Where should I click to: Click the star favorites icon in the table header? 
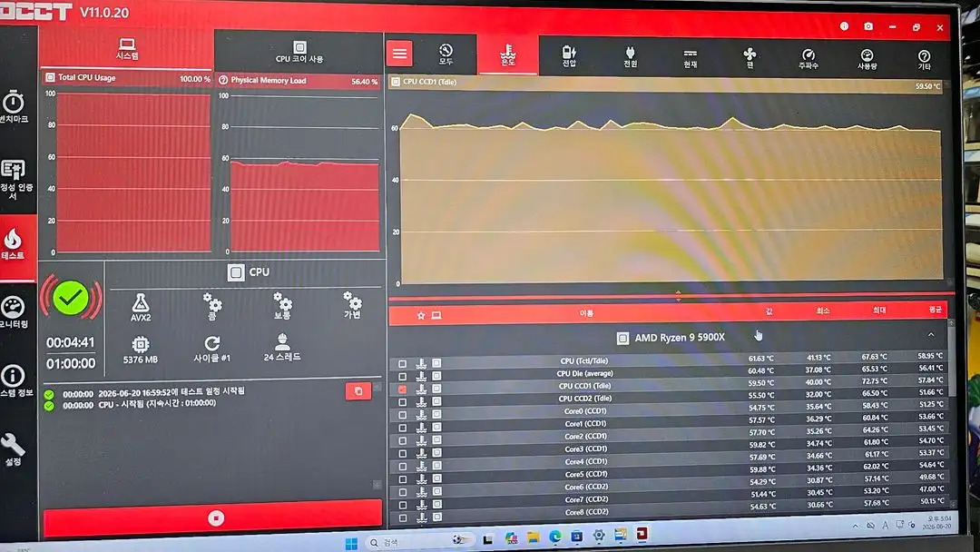[421, 316]
